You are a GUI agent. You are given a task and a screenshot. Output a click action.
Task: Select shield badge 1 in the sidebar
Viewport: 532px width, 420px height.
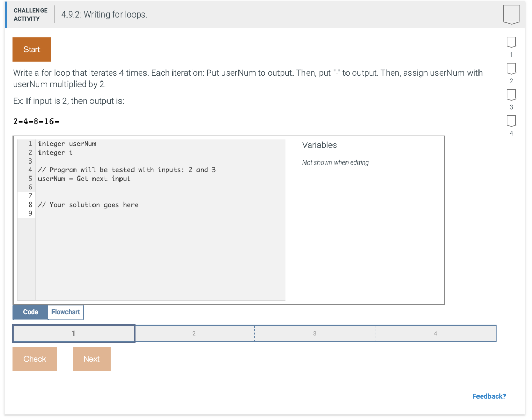click(x=511, y=42)
